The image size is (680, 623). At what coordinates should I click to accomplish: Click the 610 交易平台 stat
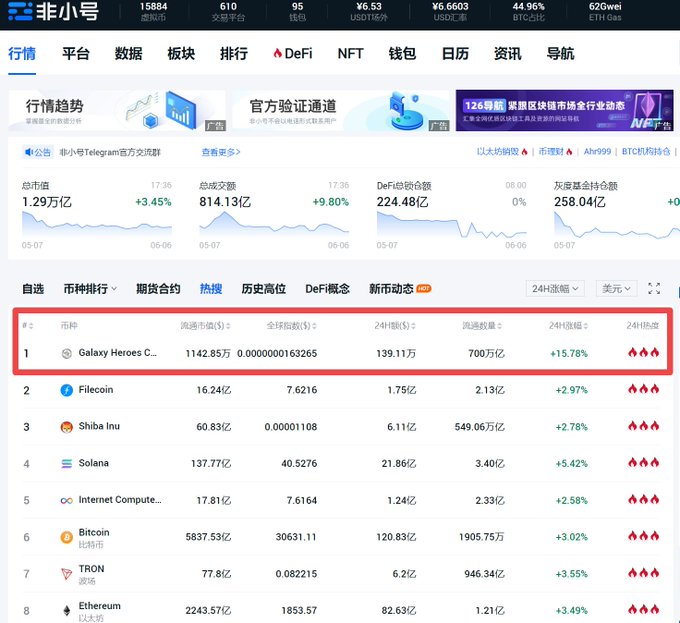pyautogui.click(x=228, y=12)
